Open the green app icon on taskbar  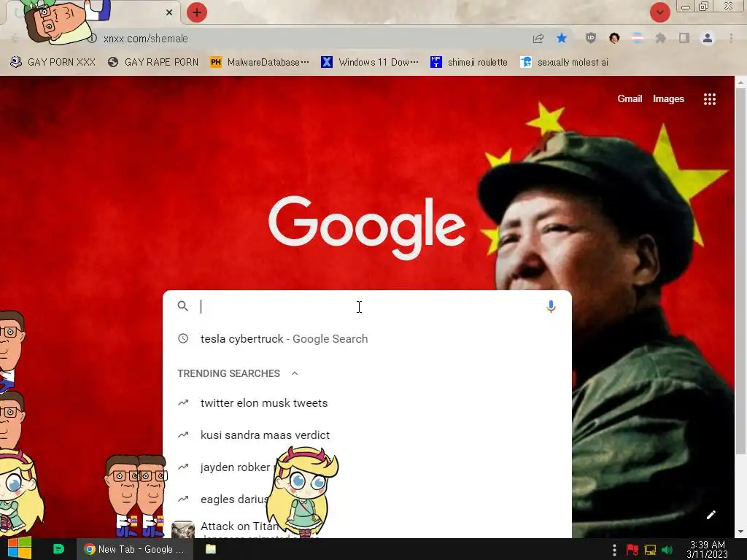click(58, 549)
